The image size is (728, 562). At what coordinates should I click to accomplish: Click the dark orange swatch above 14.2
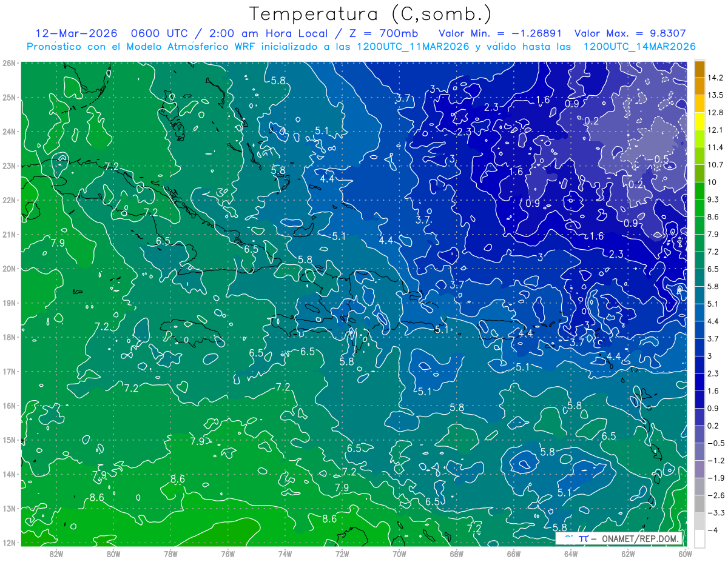pos(699,69)
